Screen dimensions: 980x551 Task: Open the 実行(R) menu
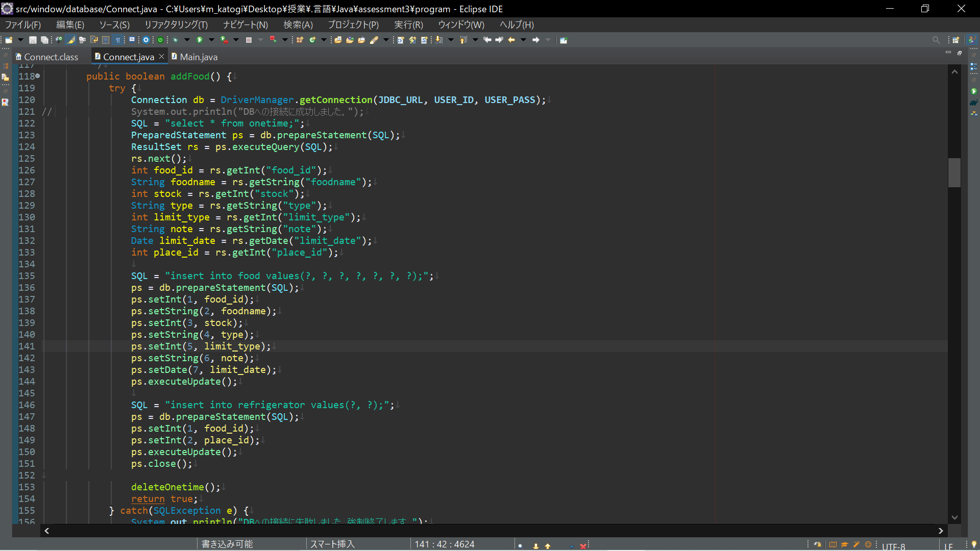click(x=408, y=24)
